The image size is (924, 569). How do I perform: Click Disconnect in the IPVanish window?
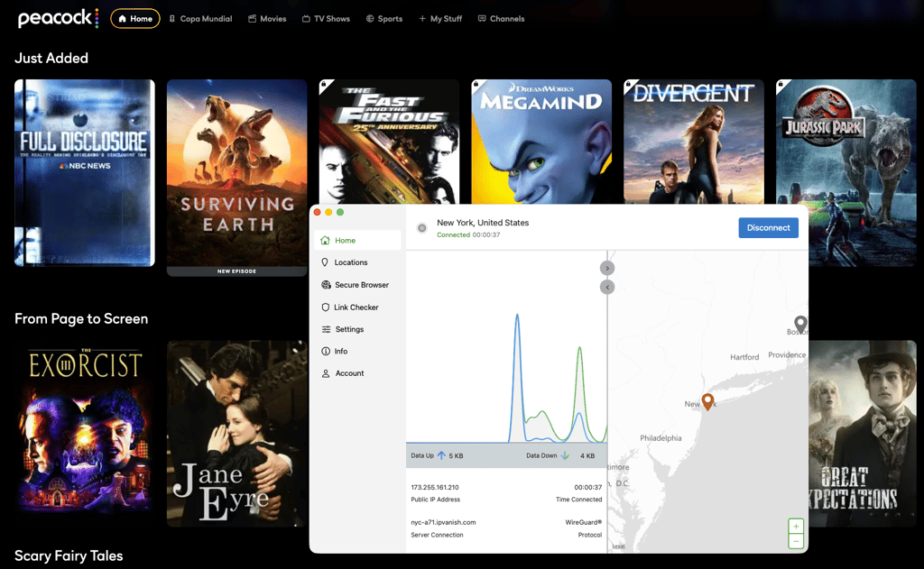click(x=769, y=228)
